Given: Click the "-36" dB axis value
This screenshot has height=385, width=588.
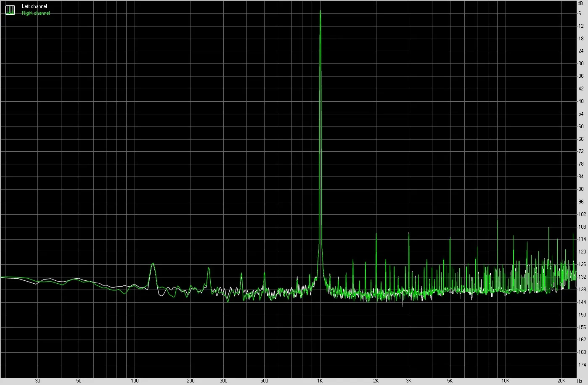Looking at the screenshot, I should 580,76.
